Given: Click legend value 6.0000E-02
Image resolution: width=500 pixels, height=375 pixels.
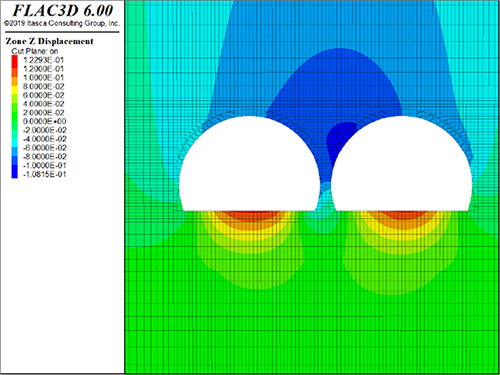Looking at the screenshot, I should coord(43,95).
